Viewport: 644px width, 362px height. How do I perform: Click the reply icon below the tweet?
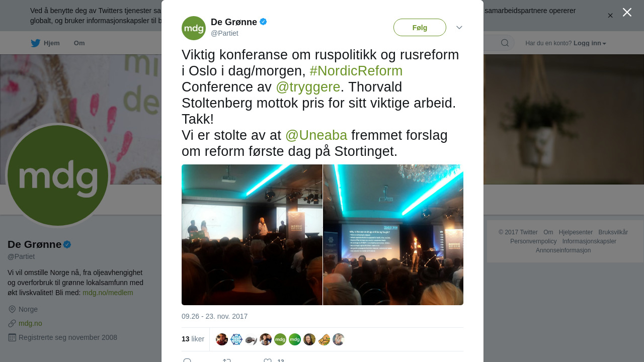coord(187,360)
